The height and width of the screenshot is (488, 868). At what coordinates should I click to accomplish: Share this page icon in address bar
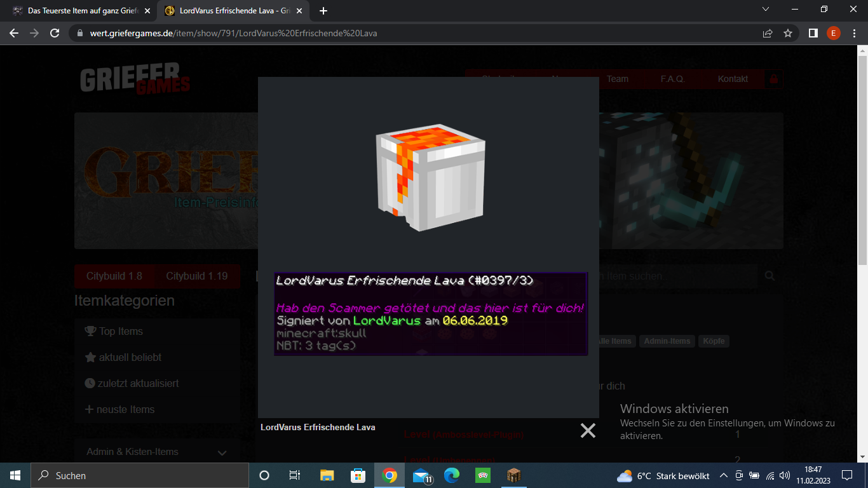point(768,33)
